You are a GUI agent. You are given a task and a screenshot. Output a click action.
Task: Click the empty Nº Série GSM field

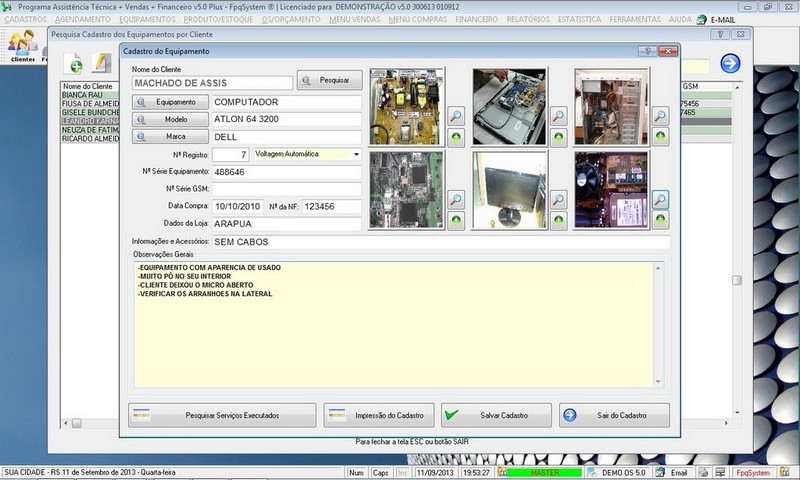[287, 189]
